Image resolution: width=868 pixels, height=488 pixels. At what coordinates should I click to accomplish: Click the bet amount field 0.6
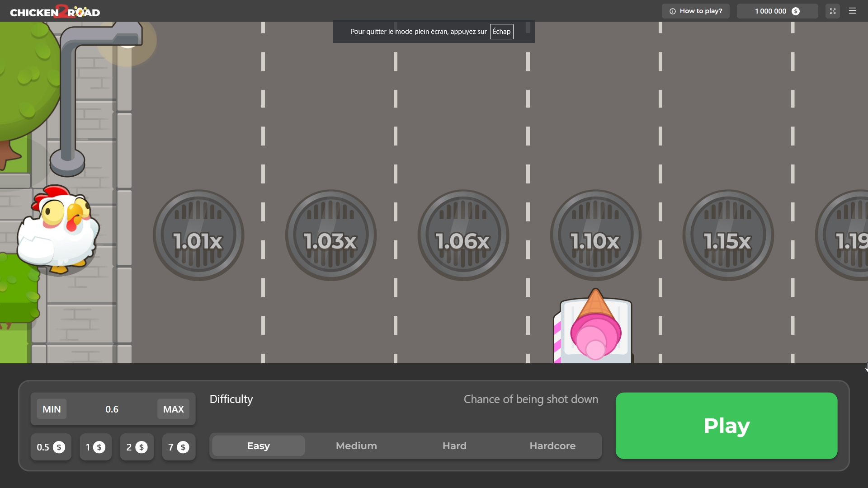coord(112,409)
